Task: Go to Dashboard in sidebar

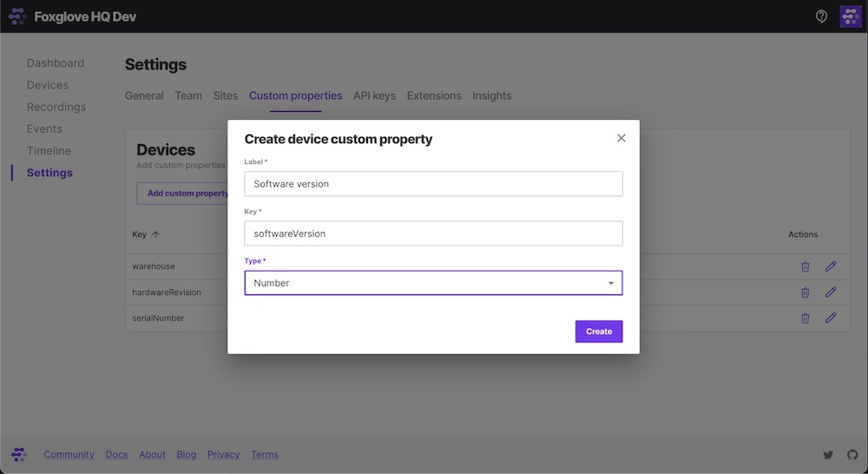Action: pos(56,63)
